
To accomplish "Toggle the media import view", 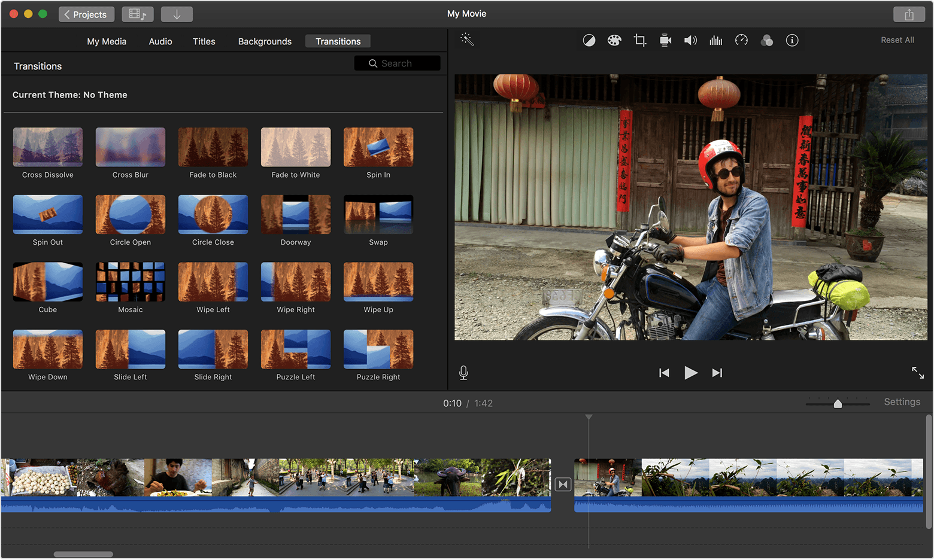I will pos(177,14).
